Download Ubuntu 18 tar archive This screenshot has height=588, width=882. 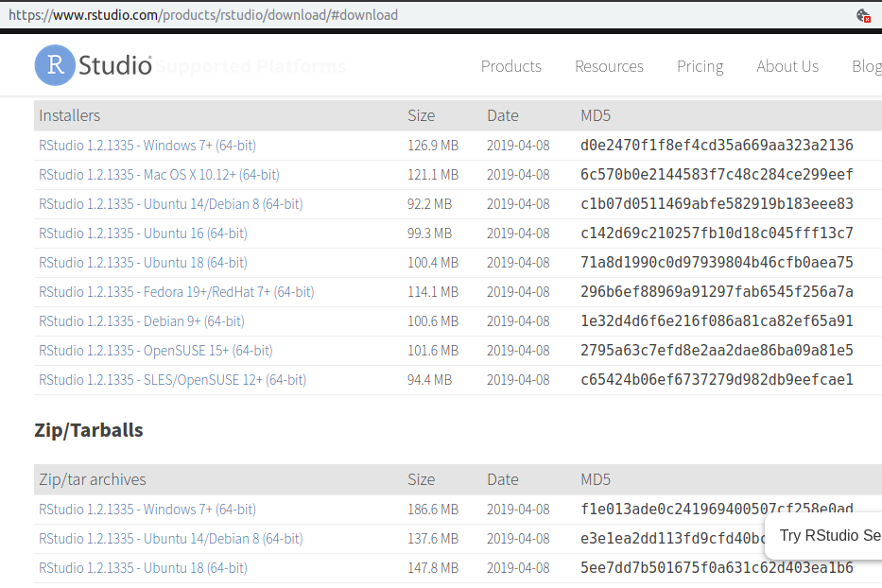click(143, 568)
